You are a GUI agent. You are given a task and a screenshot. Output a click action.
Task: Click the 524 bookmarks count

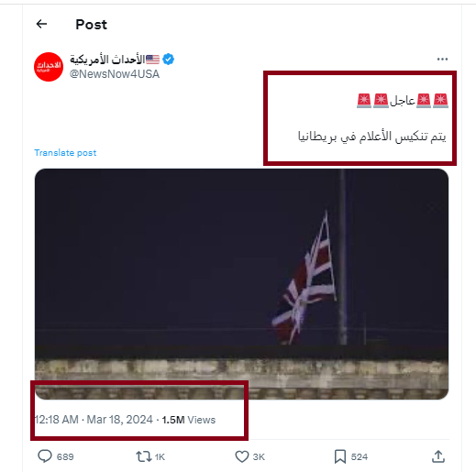point(360,456)
